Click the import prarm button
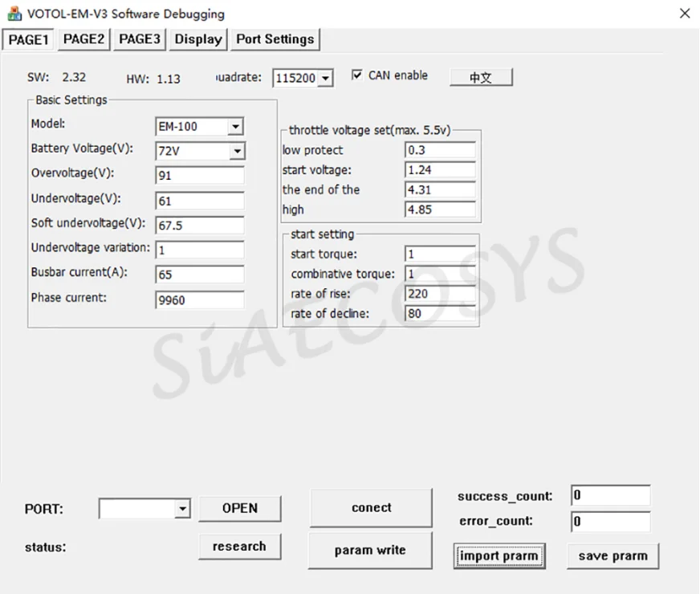This screenshot has width=700, height=594. click(x=499, y=556)
